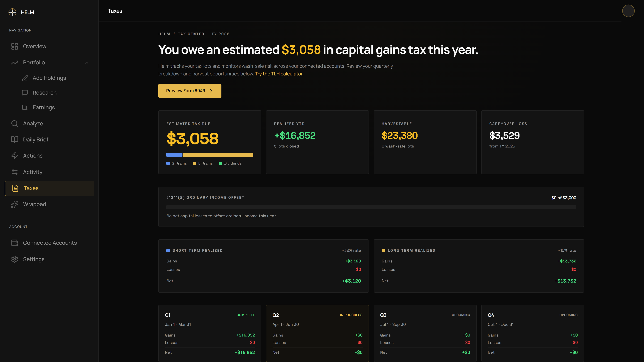
Task: Collapse the Portfolio section chevron
Action: pyautogui.click(x=87, y=63)
